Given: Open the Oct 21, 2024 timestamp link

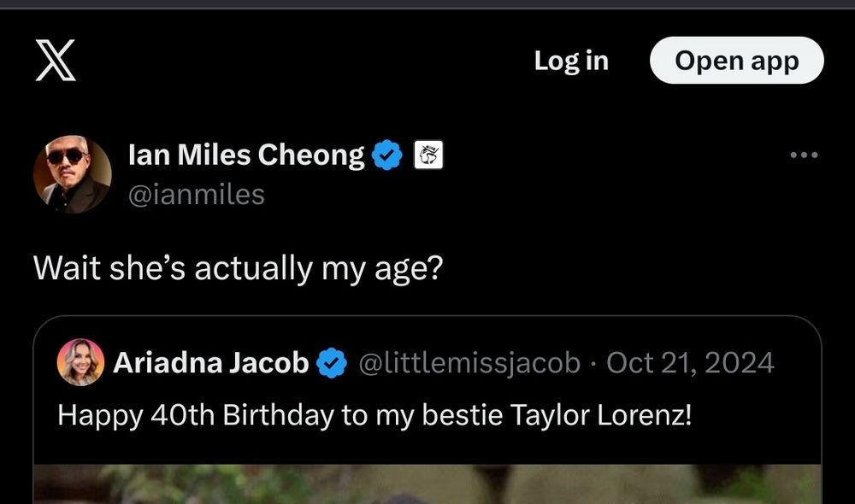Looking at the screenshot, I should coord(689,362).
